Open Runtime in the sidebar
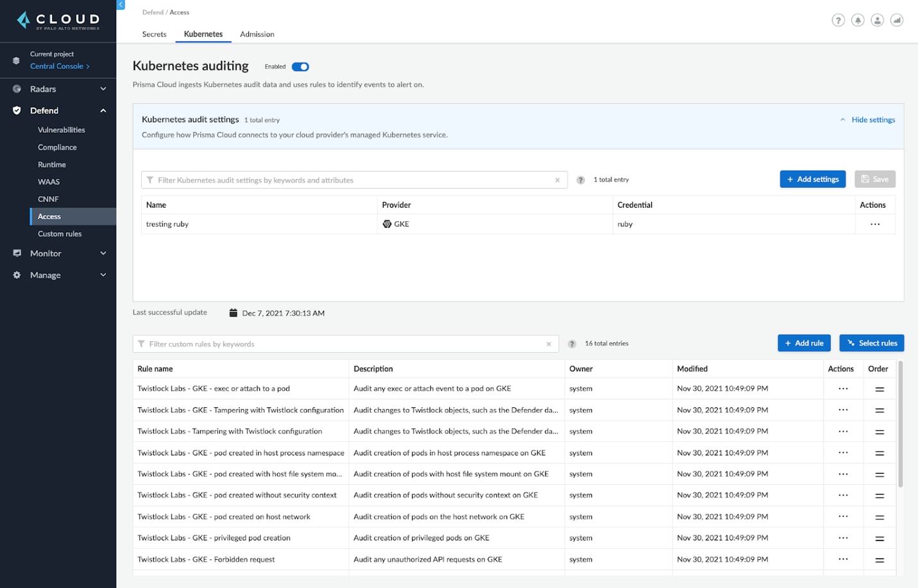Screen dimensions: 918x588 [52, 165]
